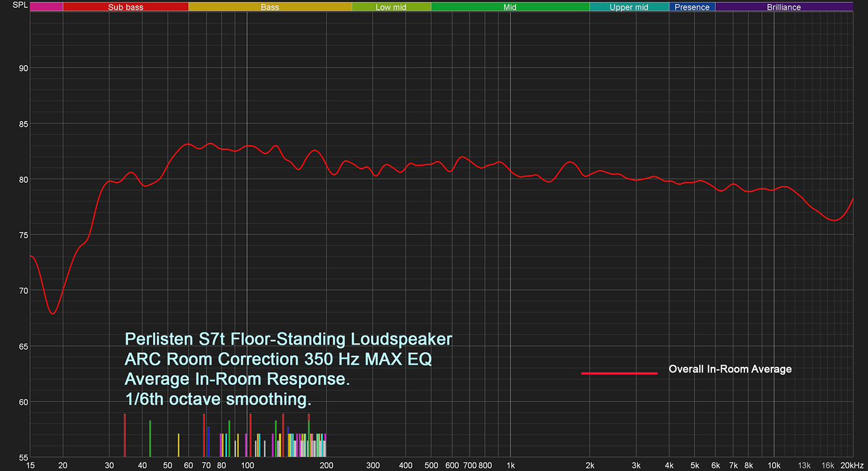Viewport: 868px width, 471px height.
Task: Click the red legend line sample
Action: coord(619,373)
